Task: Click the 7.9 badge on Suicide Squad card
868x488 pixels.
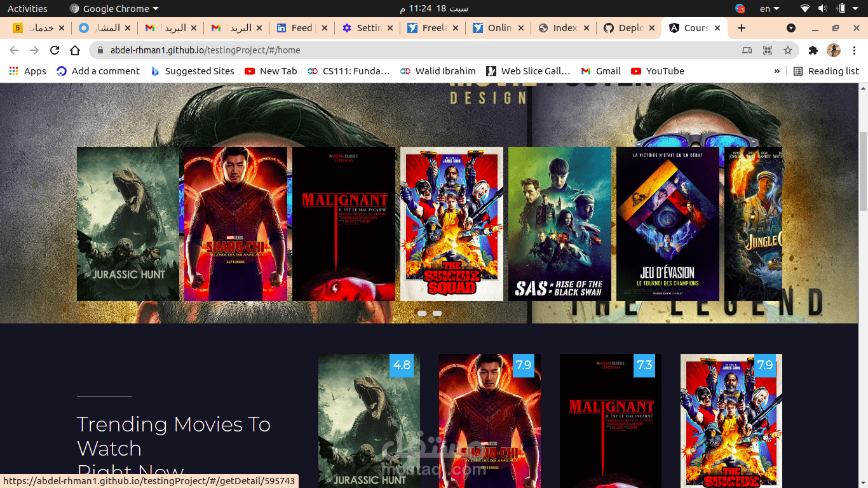Action: [765, 365]
